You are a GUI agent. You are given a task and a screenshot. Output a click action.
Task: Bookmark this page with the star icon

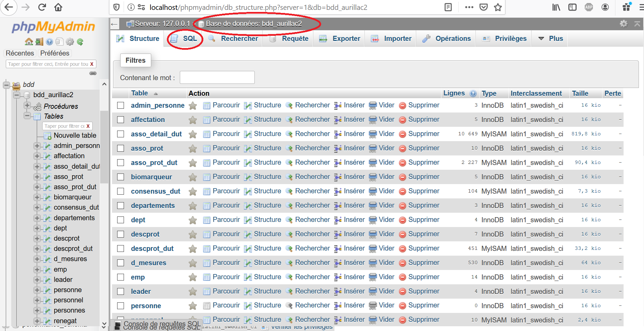pos(498,7)
